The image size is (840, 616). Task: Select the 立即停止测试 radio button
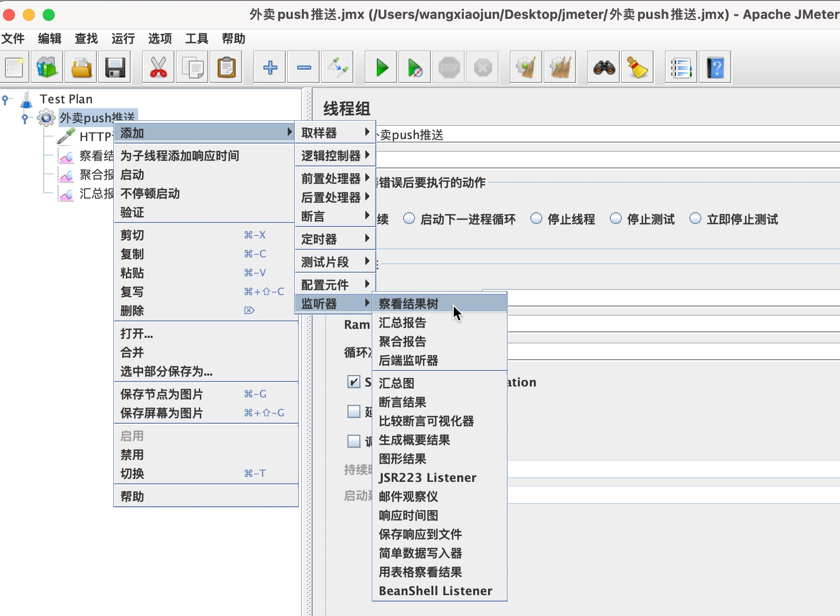pos(695,219)
